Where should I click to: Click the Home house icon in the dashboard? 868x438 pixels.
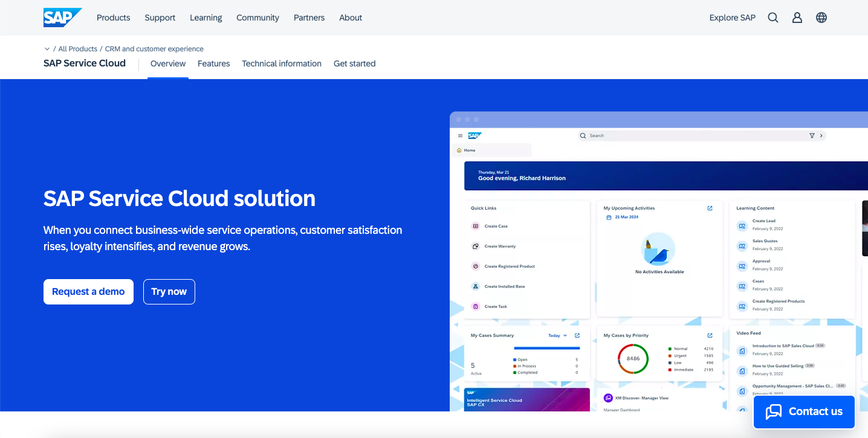pyautogui.click(x=459, y=150)
